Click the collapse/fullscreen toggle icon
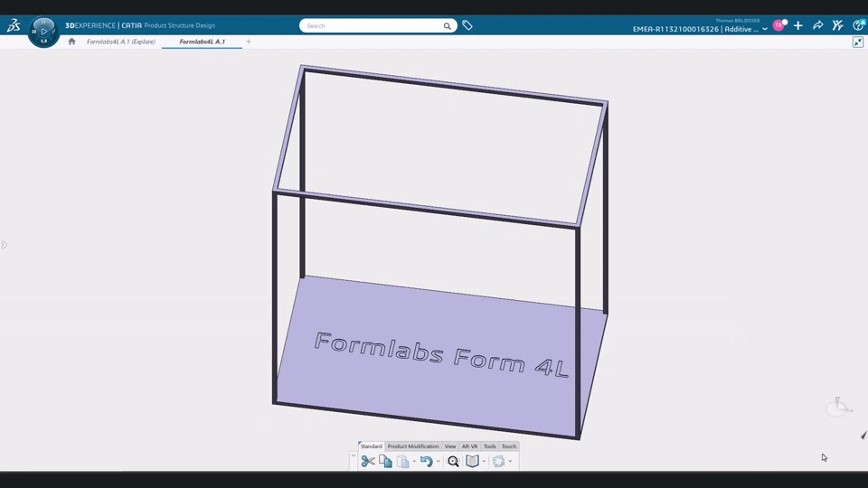868x488 pixels. [857, 42]
